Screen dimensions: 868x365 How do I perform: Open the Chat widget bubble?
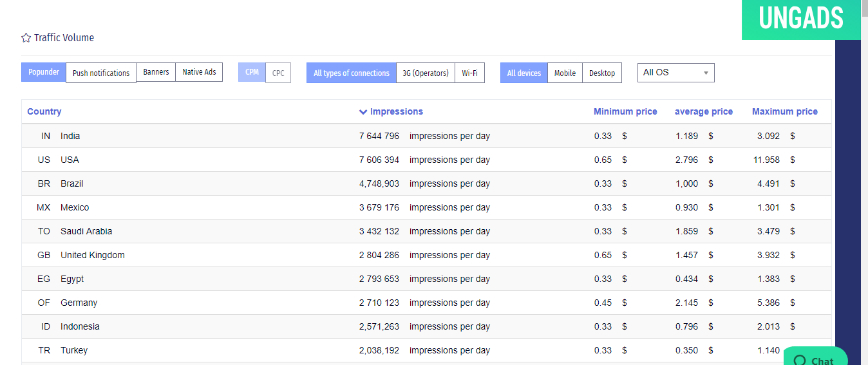[815, 359]
